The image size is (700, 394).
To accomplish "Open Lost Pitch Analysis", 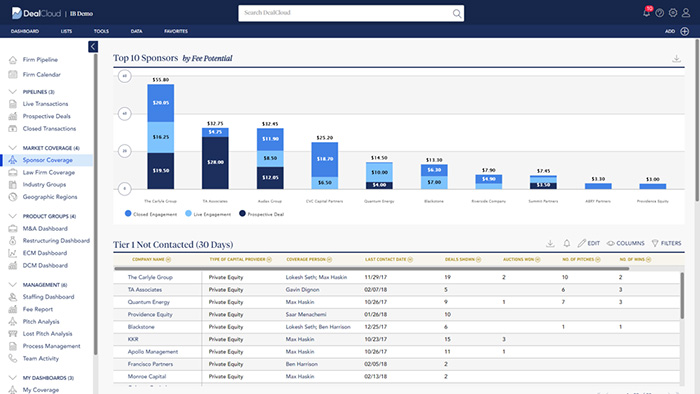I will (47, 334).
